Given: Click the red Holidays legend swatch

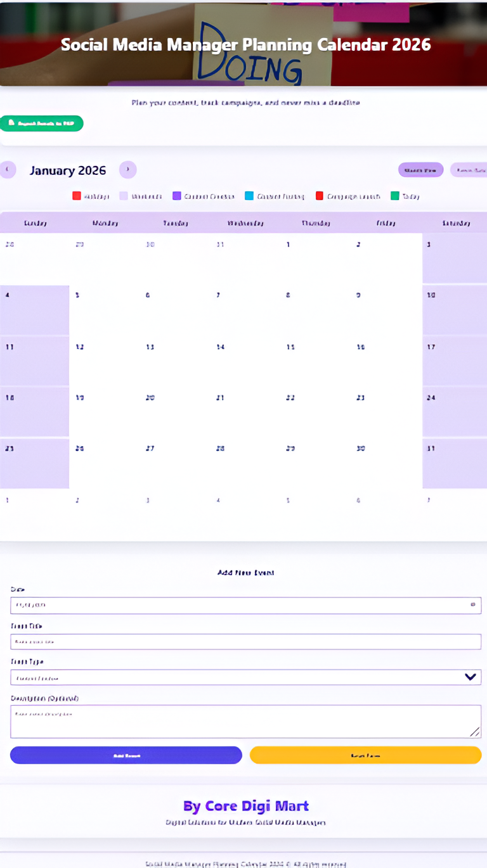Looking at the screenshot, I should point(77,196).
